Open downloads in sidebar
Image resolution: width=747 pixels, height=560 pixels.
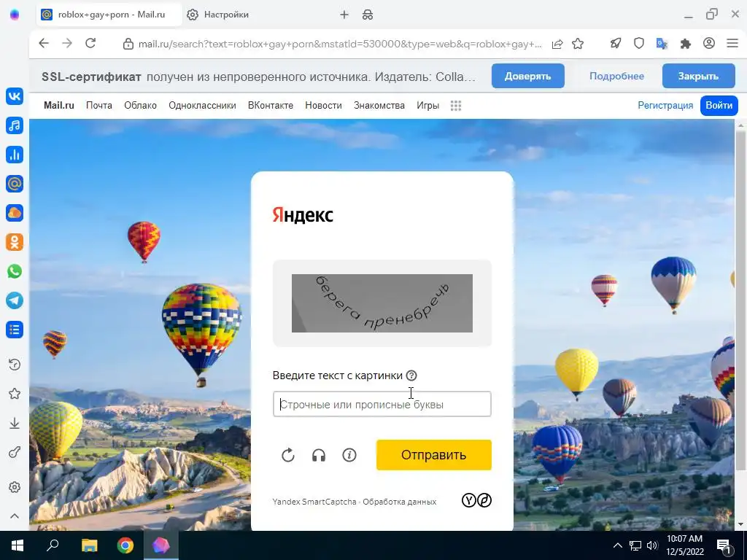15,423
